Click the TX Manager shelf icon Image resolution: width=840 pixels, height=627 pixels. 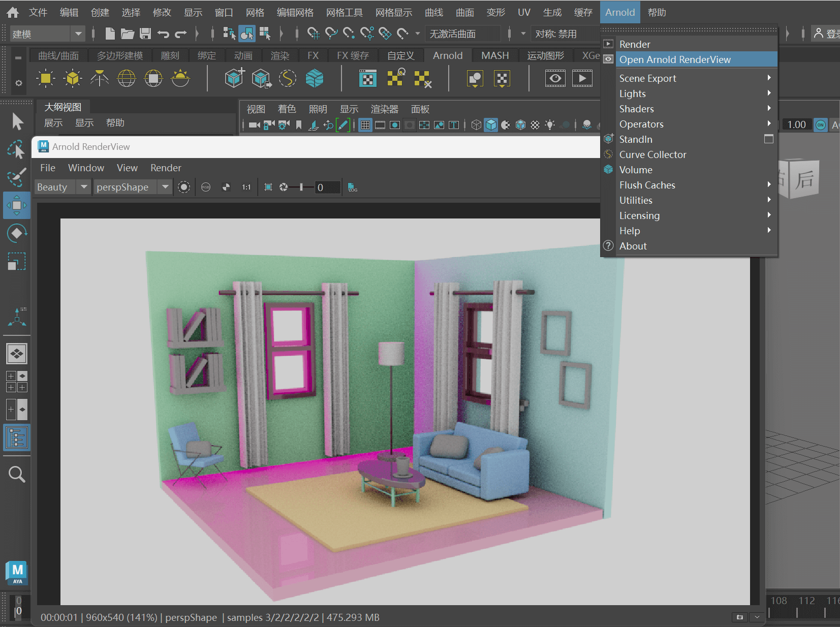tap(368, 78)
